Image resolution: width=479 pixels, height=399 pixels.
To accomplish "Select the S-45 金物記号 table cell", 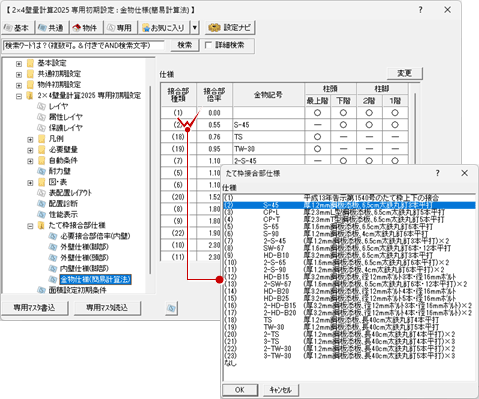I will point(269,125).
